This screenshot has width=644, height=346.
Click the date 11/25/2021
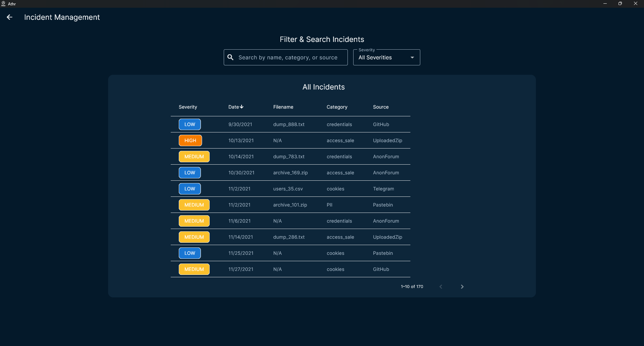pos(241,253)
